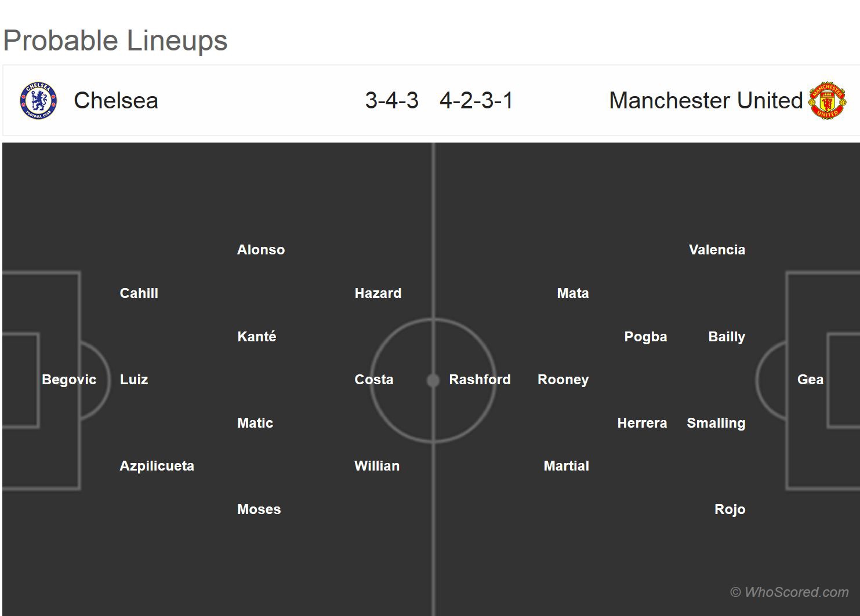This screenshot has height=616, width=860.
Task: Select Chelsea goalkeeper Begovic
Action: pyautogui.click(x=69, y=380)
